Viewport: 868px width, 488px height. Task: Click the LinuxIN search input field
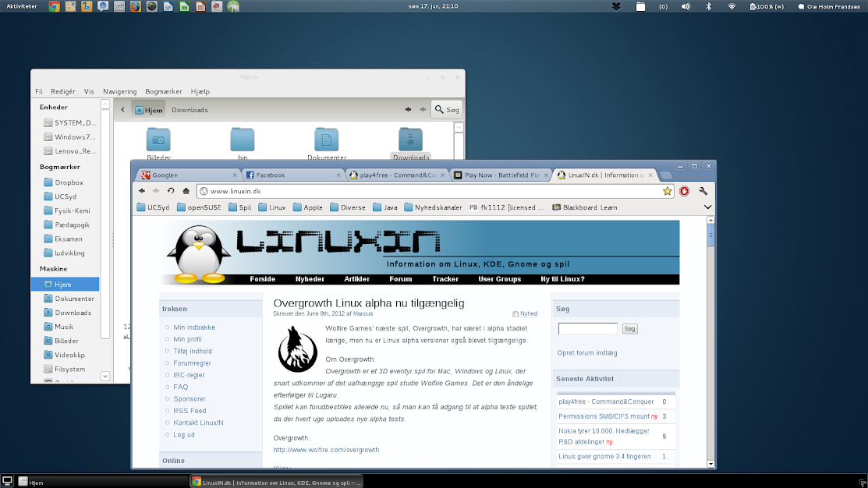587,329
